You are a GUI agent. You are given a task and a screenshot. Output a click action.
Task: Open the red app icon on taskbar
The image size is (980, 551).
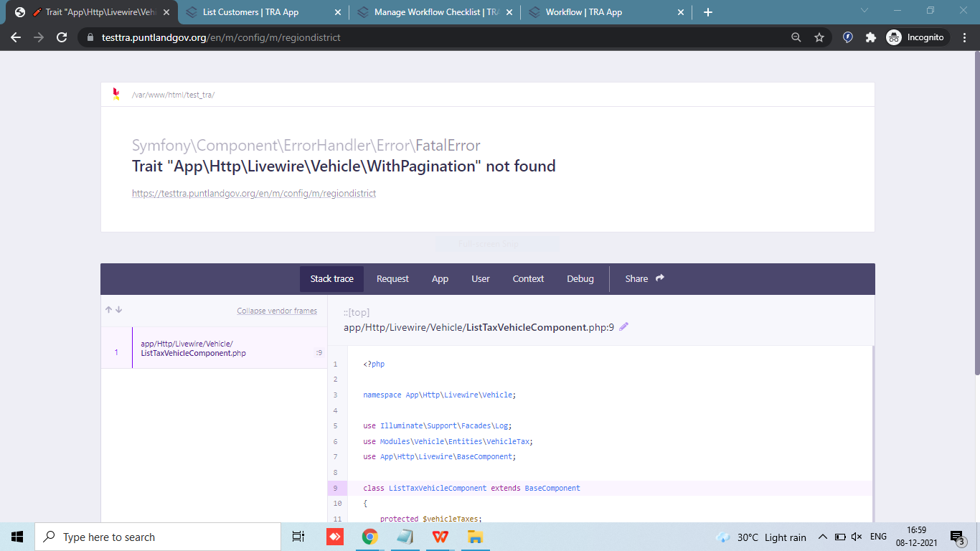[334, 537]
